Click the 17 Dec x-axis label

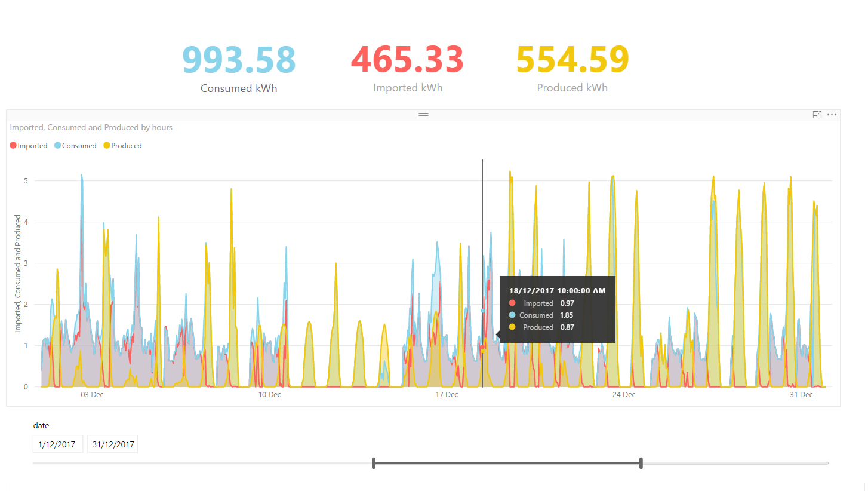447,395
